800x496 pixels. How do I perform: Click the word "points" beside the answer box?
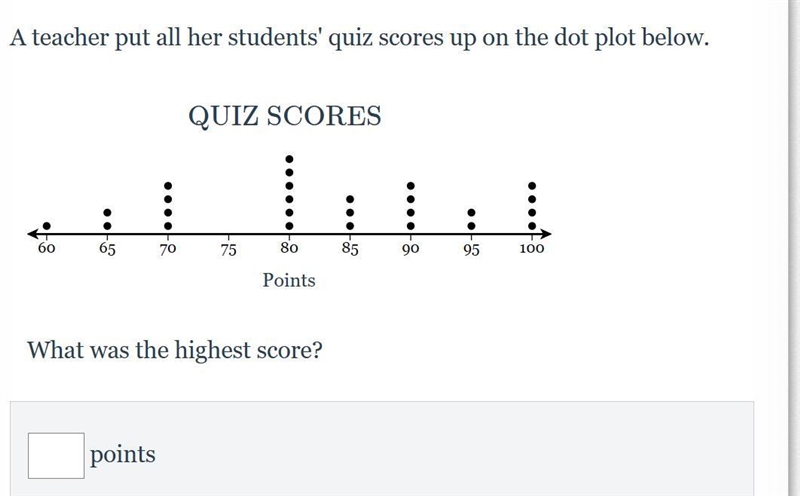pos(123,455)
